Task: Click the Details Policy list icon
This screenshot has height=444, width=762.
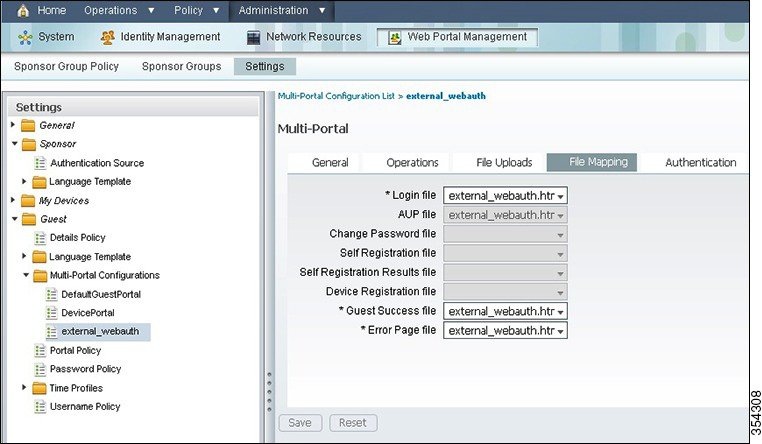Action: tap(40, 238)
